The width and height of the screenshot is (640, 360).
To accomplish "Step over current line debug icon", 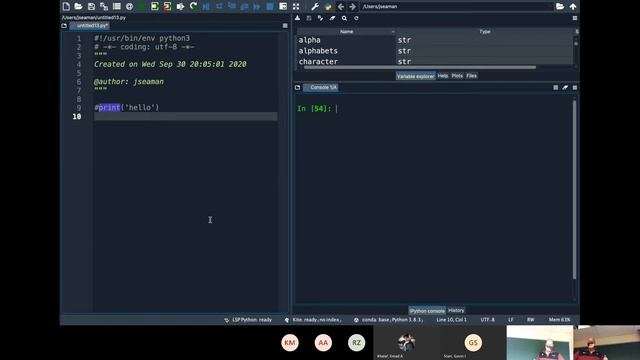I will click(219, 6).
